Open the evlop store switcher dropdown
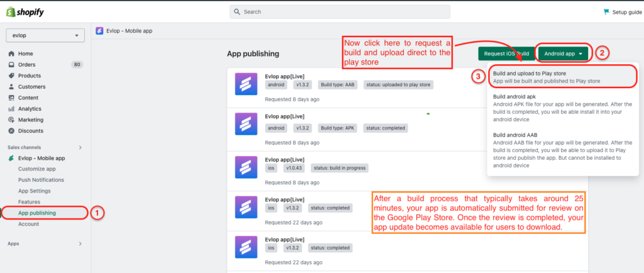This screenshot has width=644, height=273. coord(45,35)
